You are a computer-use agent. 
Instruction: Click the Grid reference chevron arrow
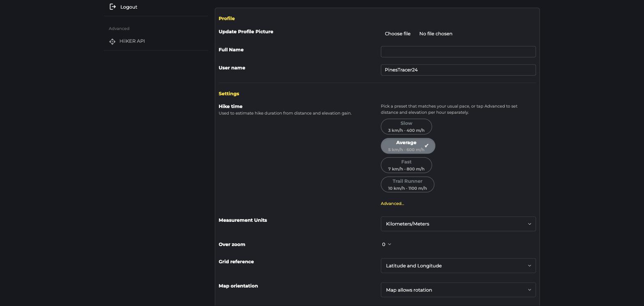(x=529, y=266)
